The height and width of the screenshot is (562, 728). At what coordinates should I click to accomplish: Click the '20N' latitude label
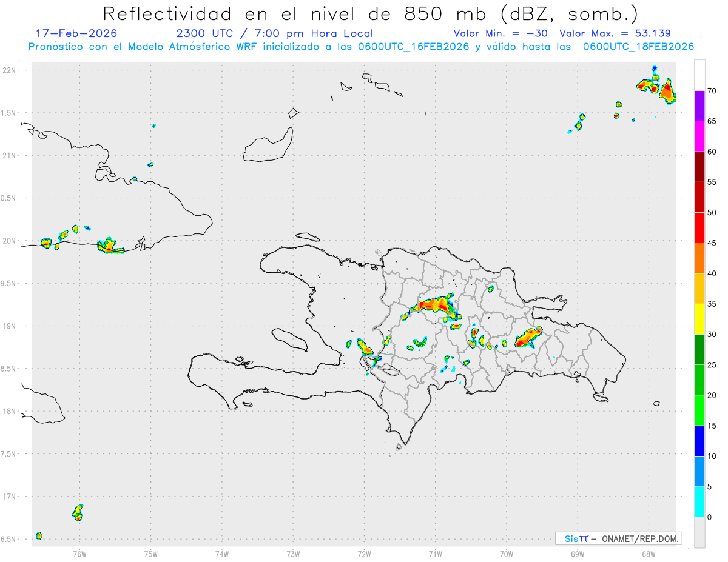tap(10, 241)
